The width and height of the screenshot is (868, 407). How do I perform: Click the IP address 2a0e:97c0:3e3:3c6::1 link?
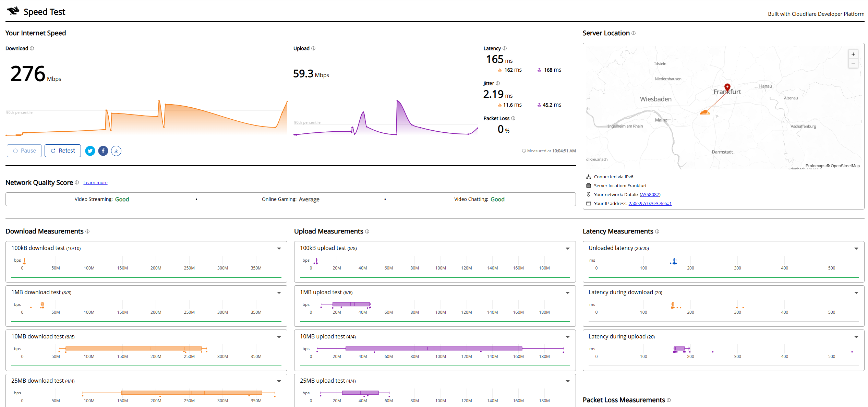click(x=650, y=204)
